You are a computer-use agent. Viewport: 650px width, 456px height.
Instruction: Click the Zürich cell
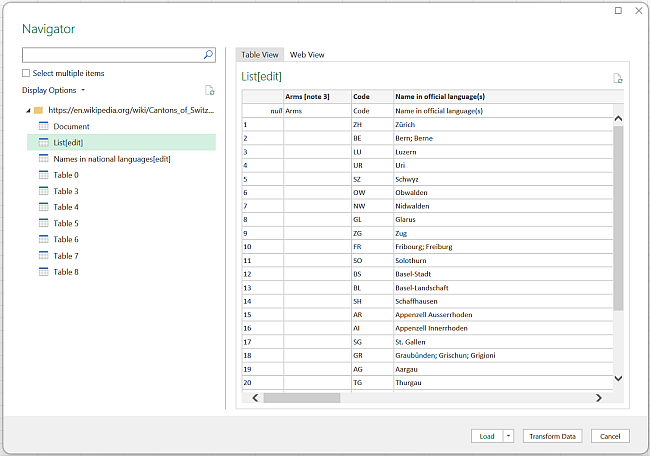click(503, 124)
